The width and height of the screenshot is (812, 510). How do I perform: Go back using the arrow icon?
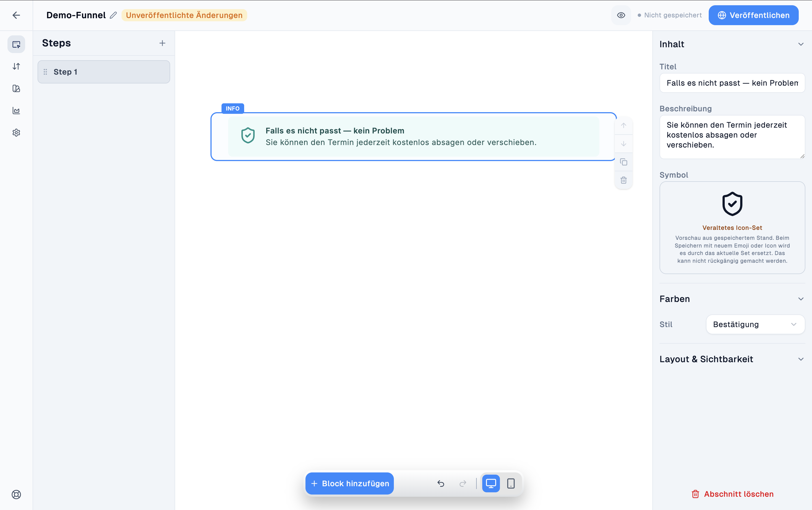pyautogui.click(x=16, y=15)
